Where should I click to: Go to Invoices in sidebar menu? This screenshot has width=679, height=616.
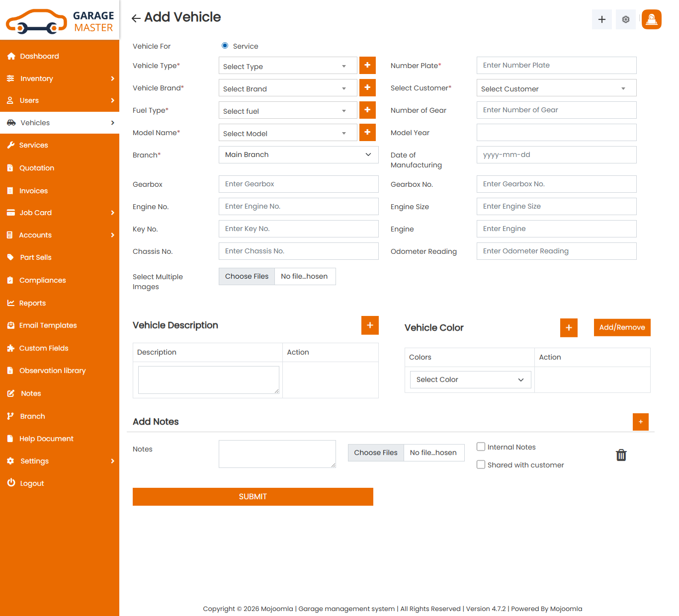pos(33,191)
